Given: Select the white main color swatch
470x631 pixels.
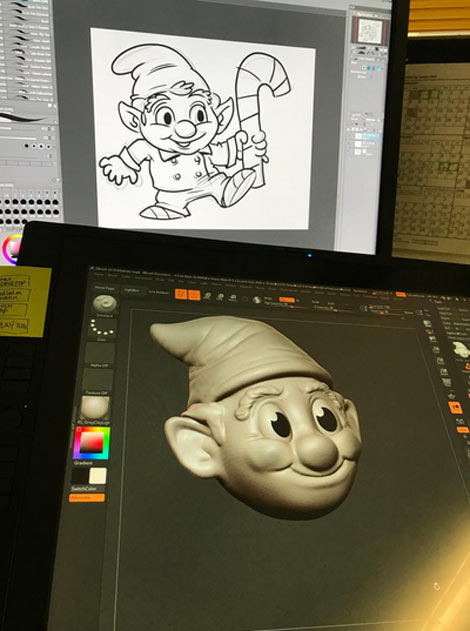Looking at the screenshot, I should point(98,476).
